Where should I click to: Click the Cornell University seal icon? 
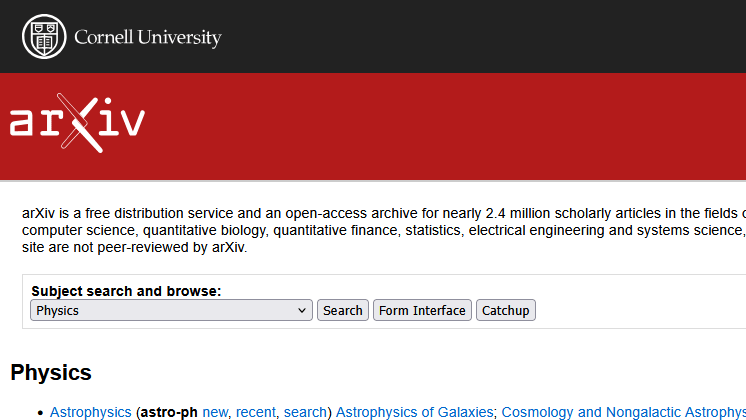click(42, 37)
